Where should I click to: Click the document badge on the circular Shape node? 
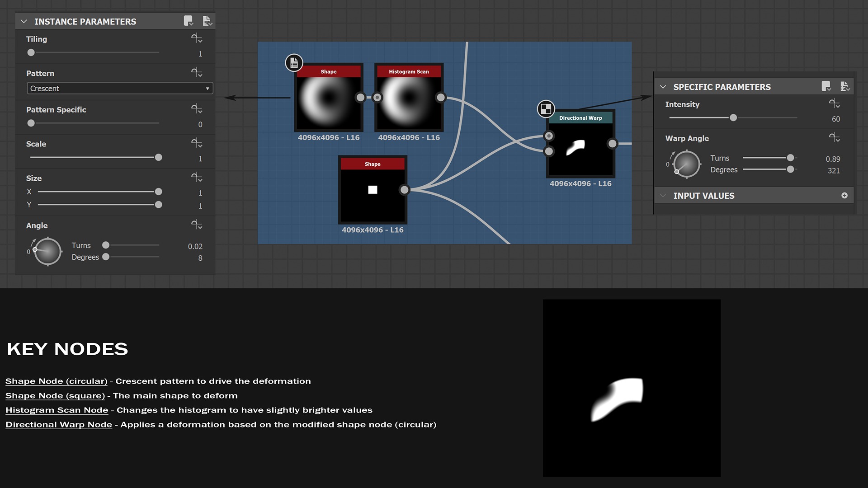coord(294,63)
